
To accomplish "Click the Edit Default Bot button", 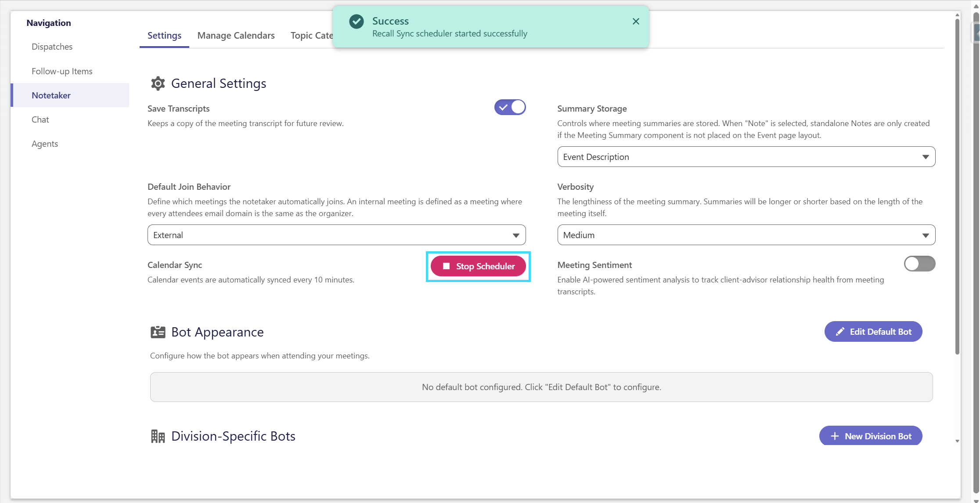I will pyautogui.click(x=873, y=332).
